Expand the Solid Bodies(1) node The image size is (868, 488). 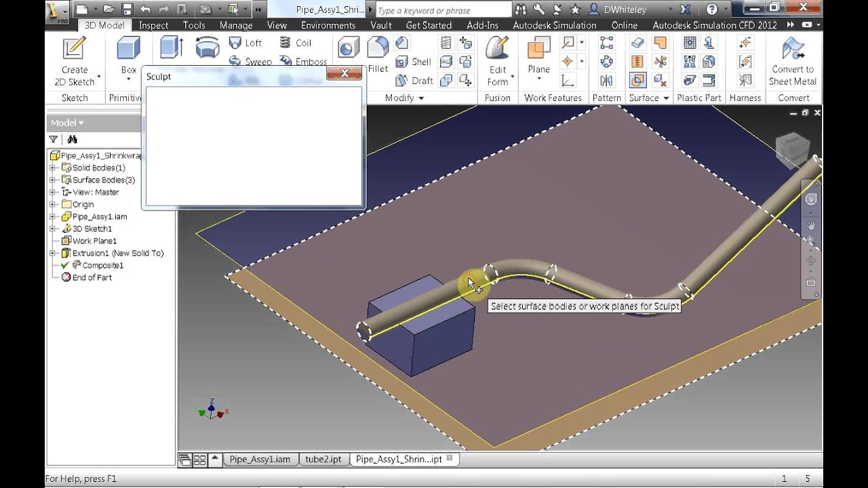click(53, 168)
